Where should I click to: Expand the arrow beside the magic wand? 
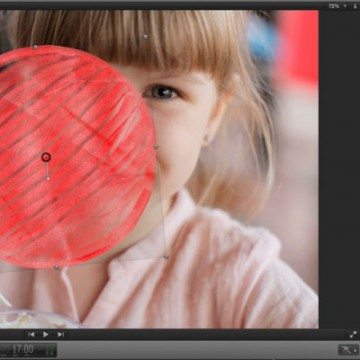click(x=355, y=350)
